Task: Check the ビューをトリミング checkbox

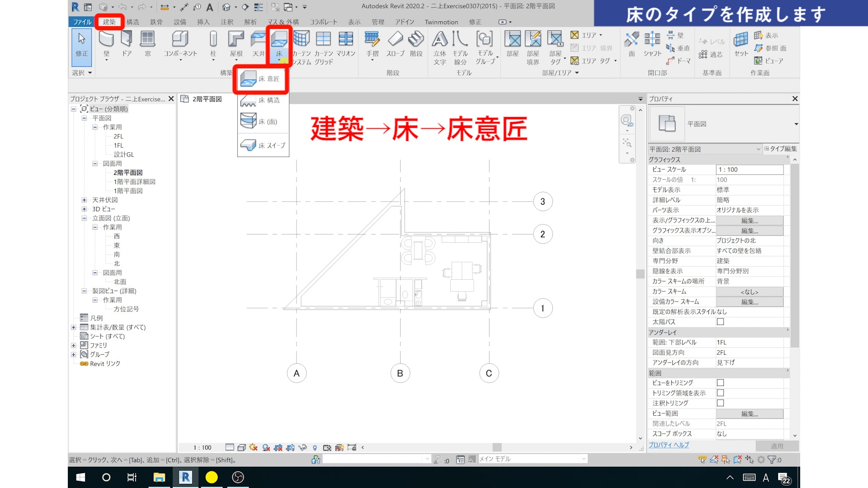Action: (720, 383)
